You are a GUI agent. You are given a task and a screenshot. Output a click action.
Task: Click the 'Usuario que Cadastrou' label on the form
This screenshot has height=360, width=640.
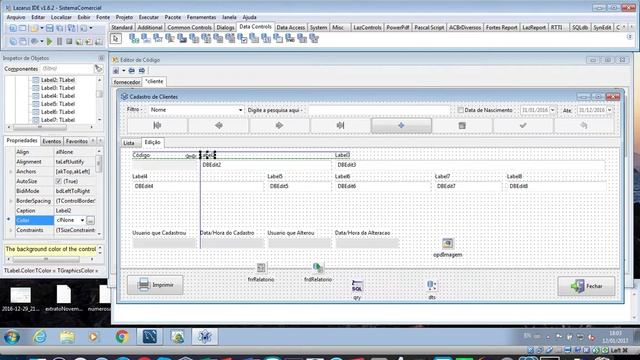pyautogui.click(x=159, y=233)
